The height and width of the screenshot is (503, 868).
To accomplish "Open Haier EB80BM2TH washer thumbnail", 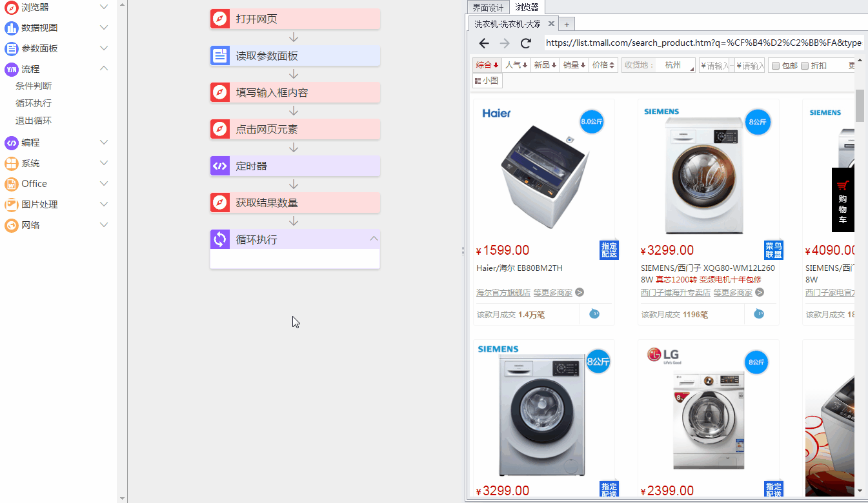I will pos(544,170).
